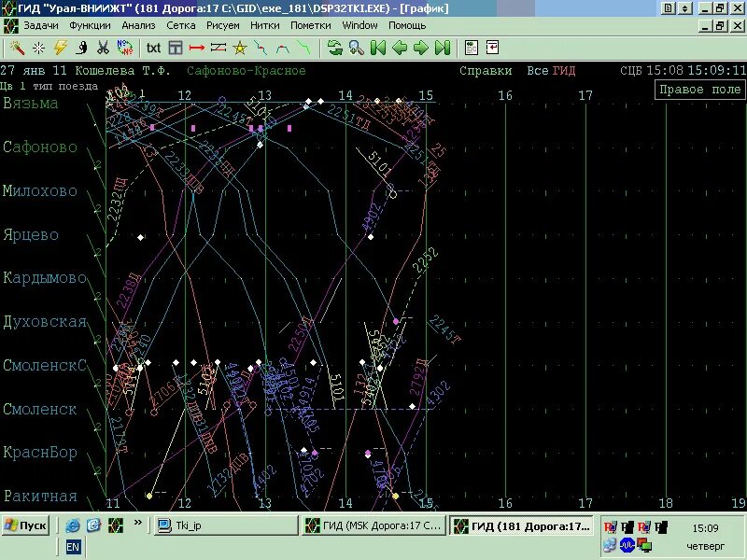Expand the quick launch chevron

point(137,523)
